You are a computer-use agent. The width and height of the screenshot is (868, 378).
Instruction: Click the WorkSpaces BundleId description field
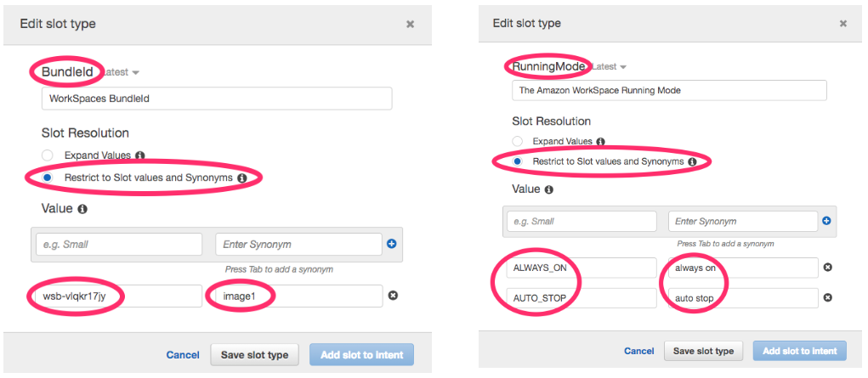(x=216, y=99)
